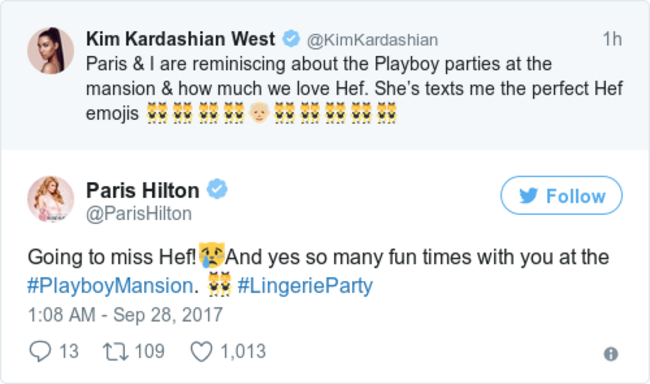The height and width of the screenshot is (384, 650).
Task: Open the #PlayboyMansion hashtag link
Action: (110, 286)
